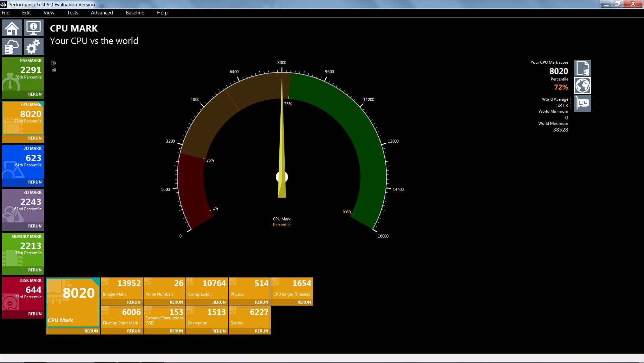Rerun the CPU Mark sidebar test
This screenshot has height=363, width=644.
[35, 138]
